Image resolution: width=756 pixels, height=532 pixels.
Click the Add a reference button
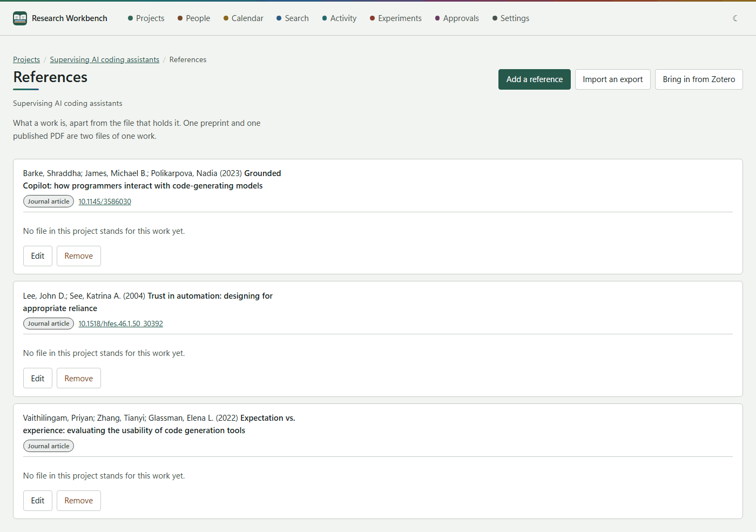pos(535,79)
